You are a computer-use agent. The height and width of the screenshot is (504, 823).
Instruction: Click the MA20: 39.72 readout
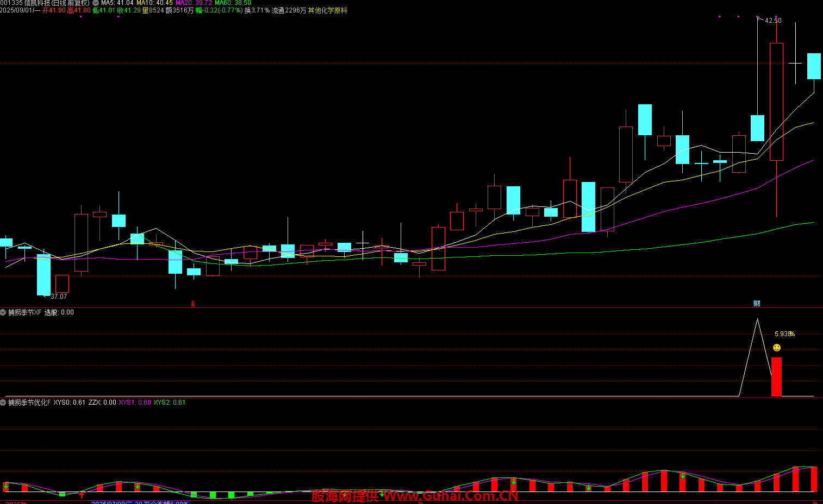[194, 3]
